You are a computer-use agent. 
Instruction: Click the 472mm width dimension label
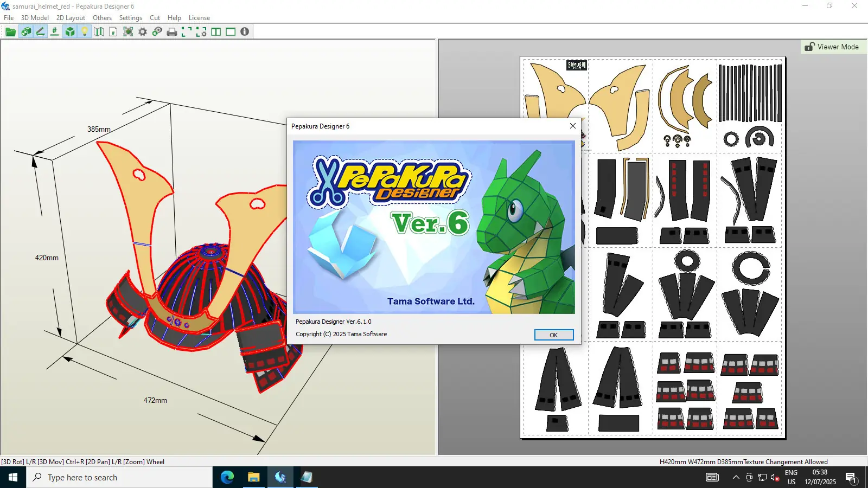[155, 401]
